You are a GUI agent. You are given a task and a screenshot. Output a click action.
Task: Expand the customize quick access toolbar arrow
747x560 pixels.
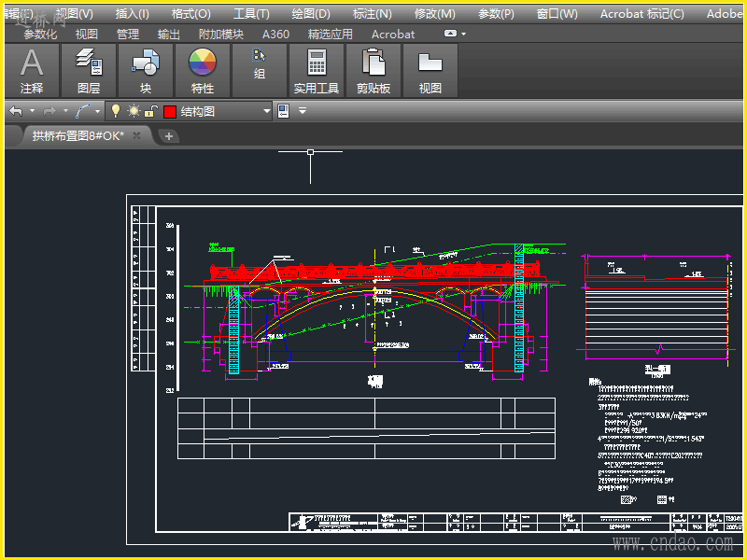pos(302,111)
